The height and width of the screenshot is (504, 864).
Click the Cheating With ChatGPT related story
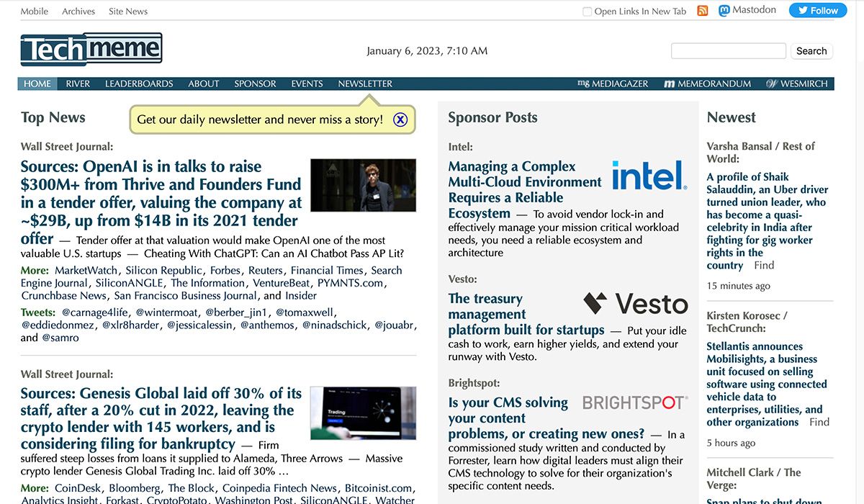274,253
